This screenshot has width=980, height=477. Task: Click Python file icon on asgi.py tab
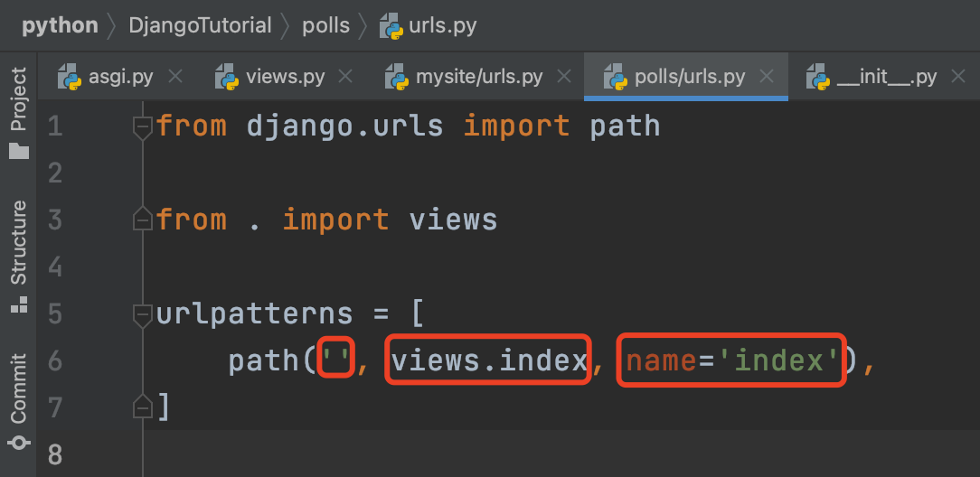[x=70, y=77]
